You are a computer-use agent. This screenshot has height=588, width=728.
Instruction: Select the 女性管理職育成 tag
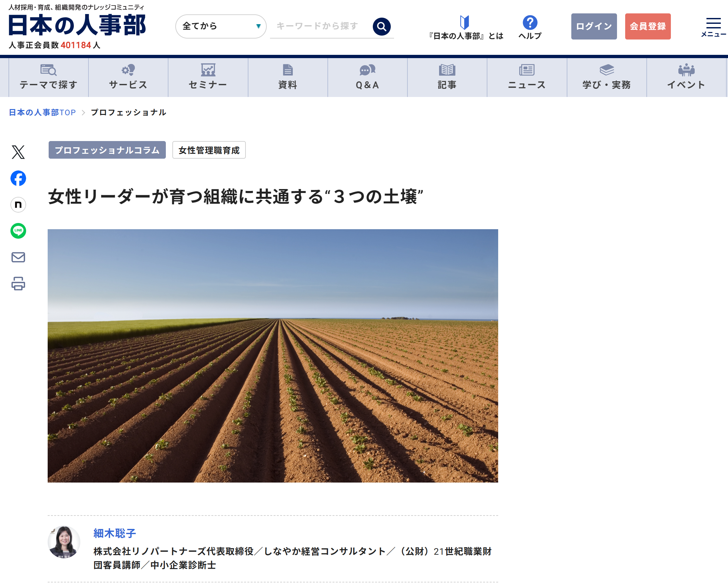209,150
